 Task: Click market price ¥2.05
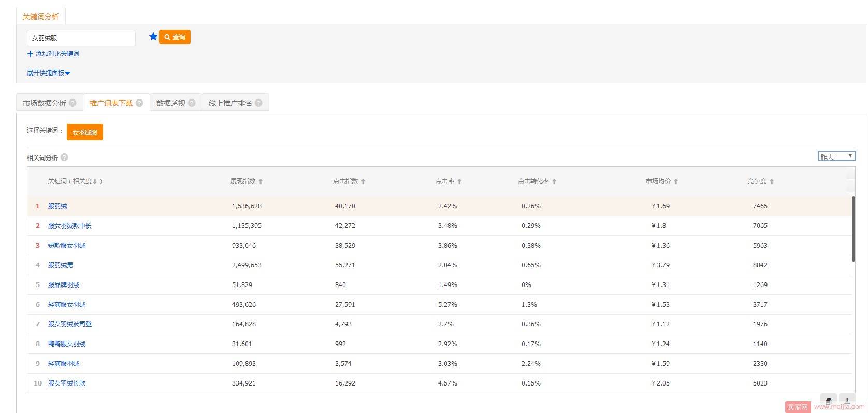[660, 383]
